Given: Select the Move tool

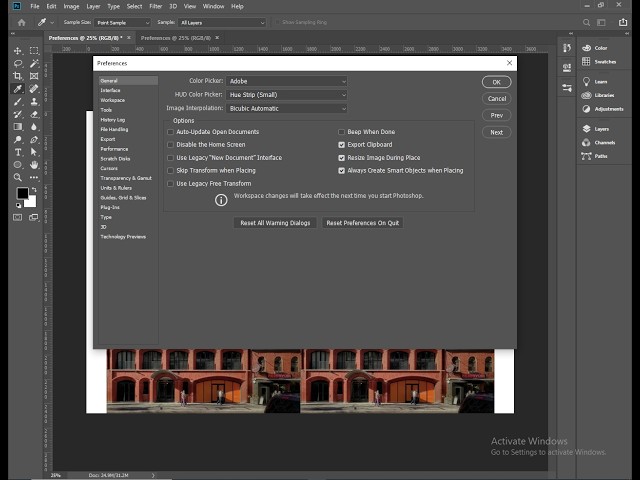Looking at the screenshot, I should [x=18, y=51].
